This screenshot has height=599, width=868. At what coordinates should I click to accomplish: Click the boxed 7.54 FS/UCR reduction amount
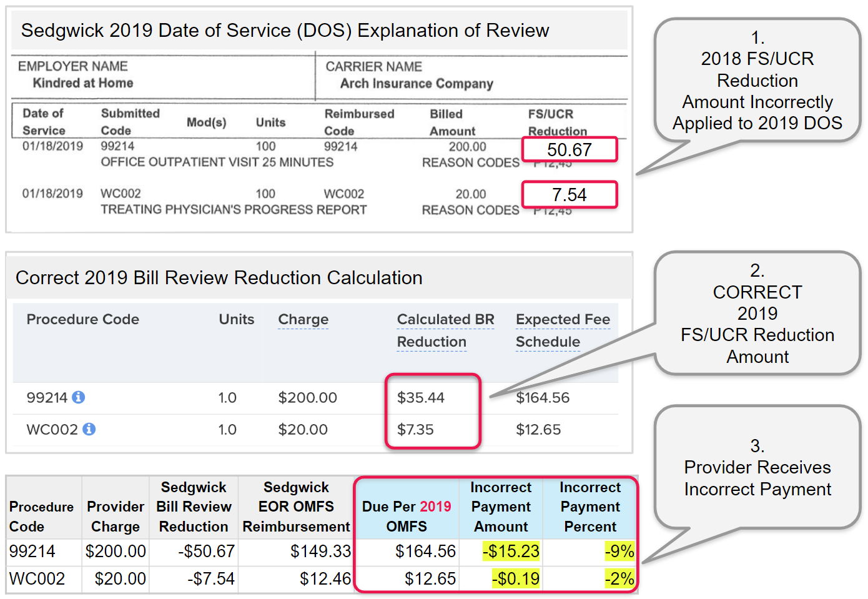coord(569,195)
